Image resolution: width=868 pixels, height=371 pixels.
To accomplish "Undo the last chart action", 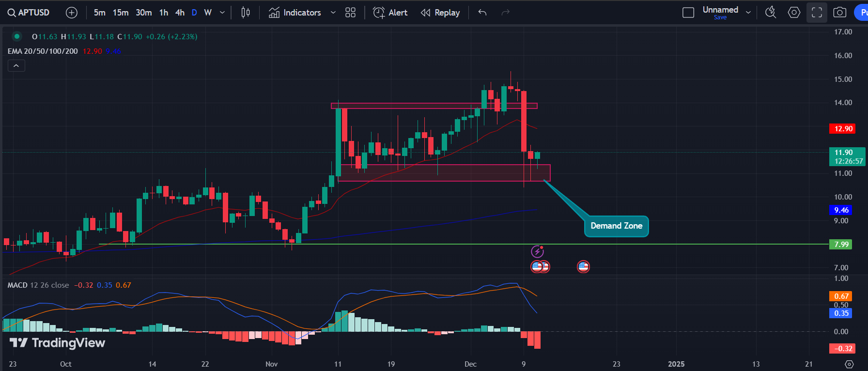I will pyautogui.click(x=482, y=13).
